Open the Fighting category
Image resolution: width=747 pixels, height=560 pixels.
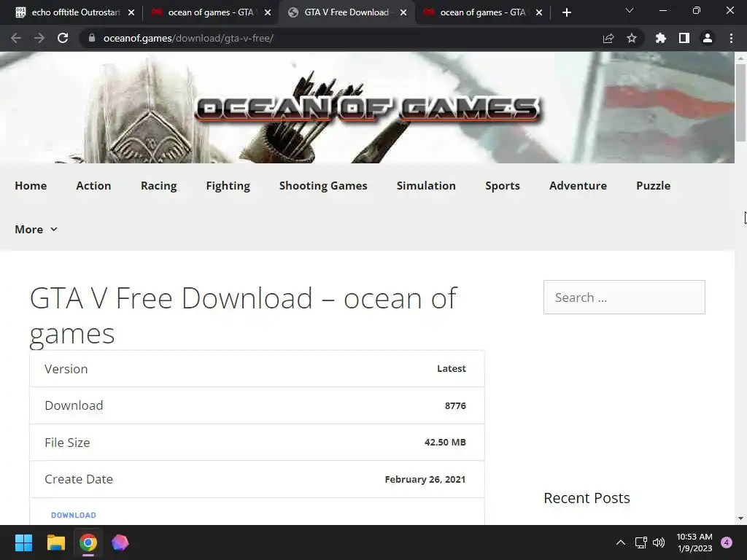coord(228,186)
